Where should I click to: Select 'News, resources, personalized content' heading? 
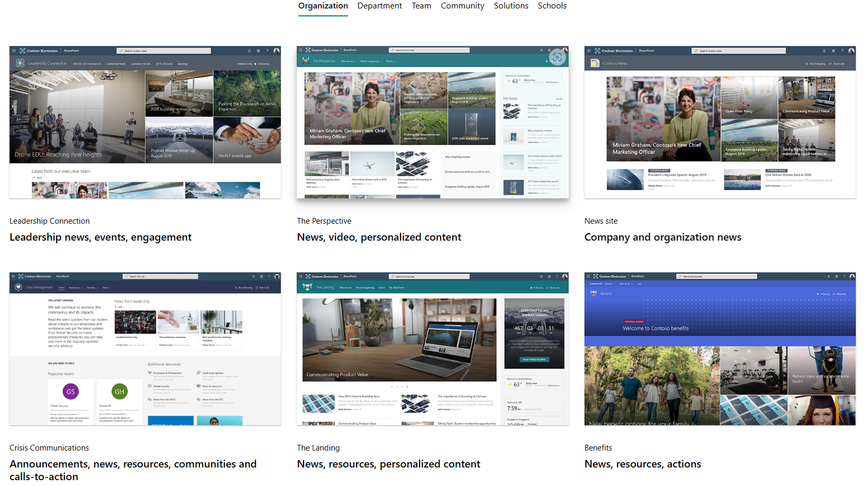pyautogui.click(x=389, y=464)
